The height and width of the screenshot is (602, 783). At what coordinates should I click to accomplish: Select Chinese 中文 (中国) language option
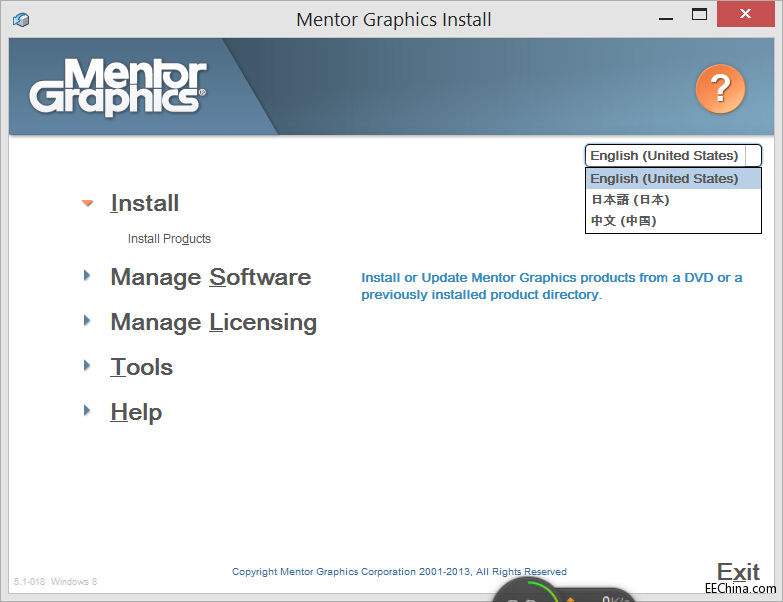(x=673, y=221)
